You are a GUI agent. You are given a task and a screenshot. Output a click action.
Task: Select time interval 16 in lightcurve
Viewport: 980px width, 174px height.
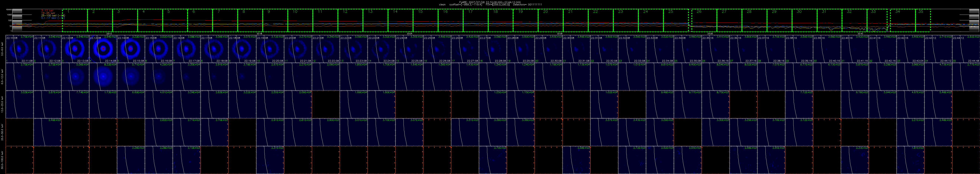[x=450, y=21]
